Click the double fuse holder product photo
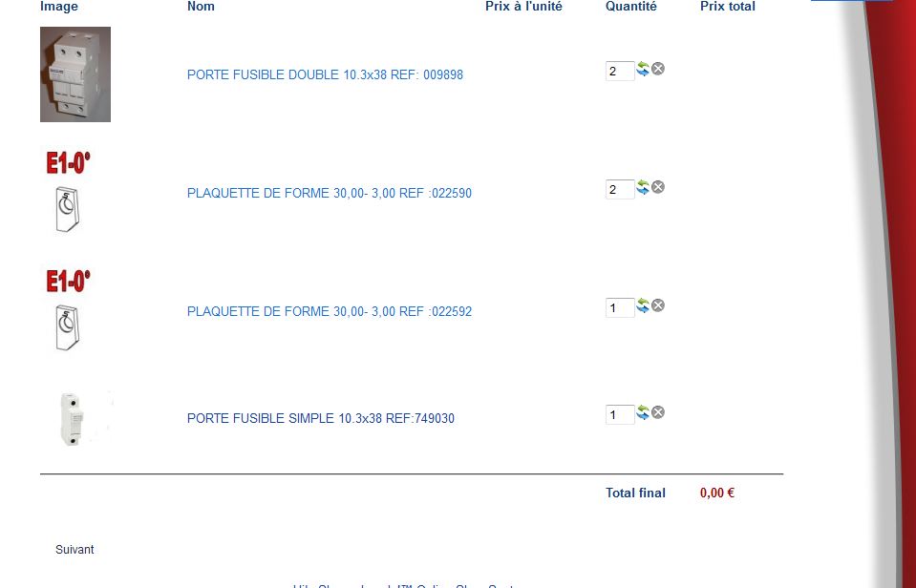Viewport: 916px width, 588px height. pyautogui.click(x=75, y=74)
